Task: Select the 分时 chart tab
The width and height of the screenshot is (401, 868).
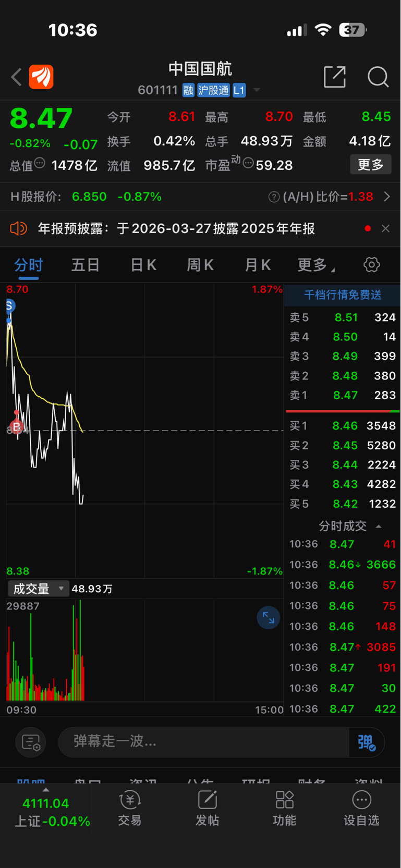Action: click(29, 265)
